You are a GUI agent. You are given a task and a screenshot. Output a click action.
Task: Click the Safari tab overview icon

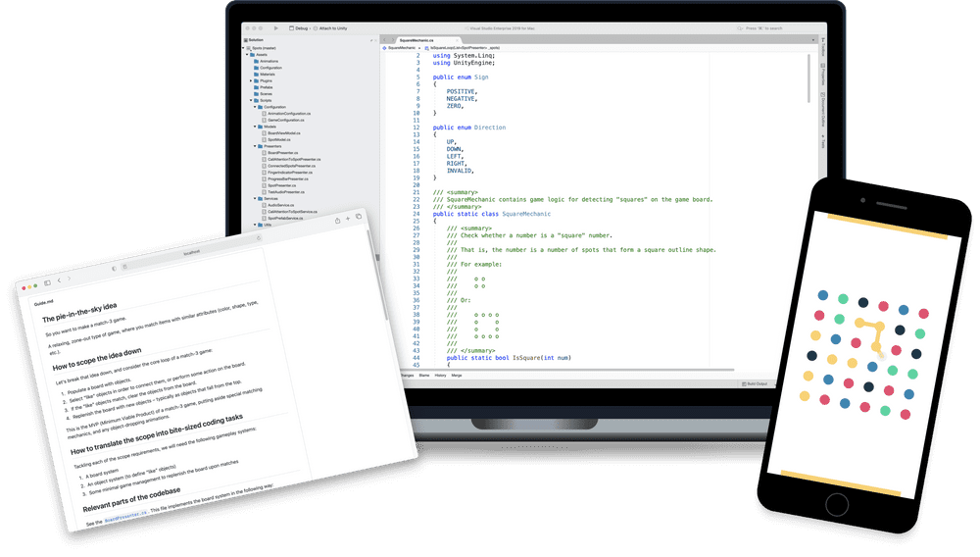pyautogui.click(x=359, y=217)
